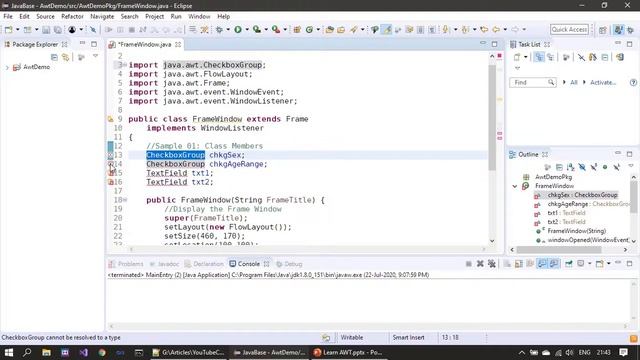Viewport: 640px width, 360px height.
Task: Open Chrome from the taskbar
Action: [102, 352]
